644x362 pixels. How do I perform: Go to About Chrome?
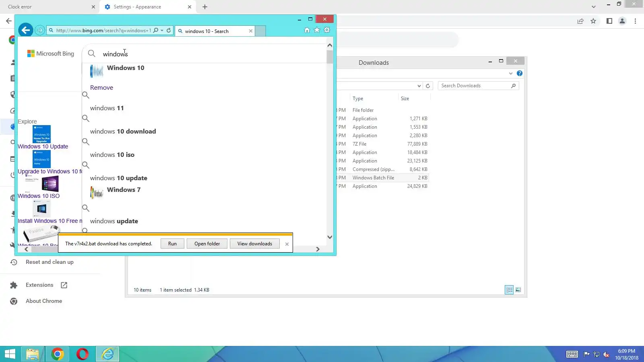pos(43,301)
